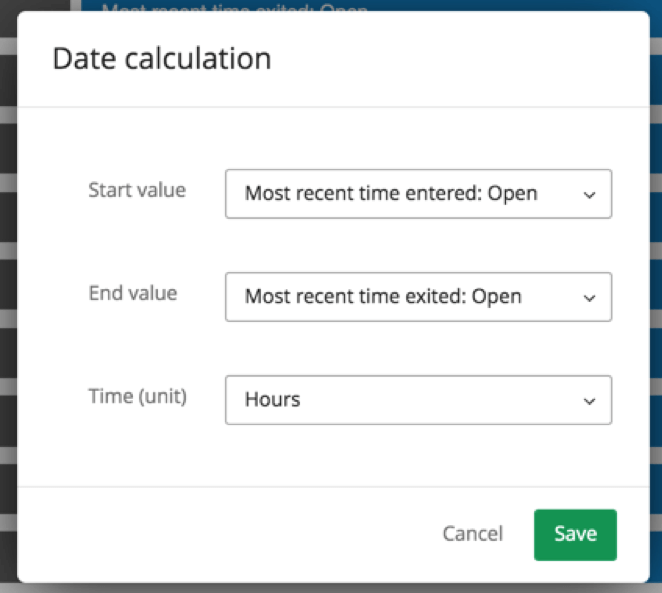Cancel the Date calculation dialog

pos(472,534)
